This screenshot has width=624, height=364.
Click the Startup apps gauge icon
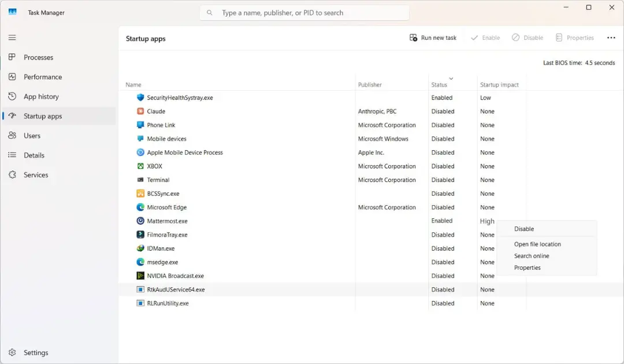point(12,116)
